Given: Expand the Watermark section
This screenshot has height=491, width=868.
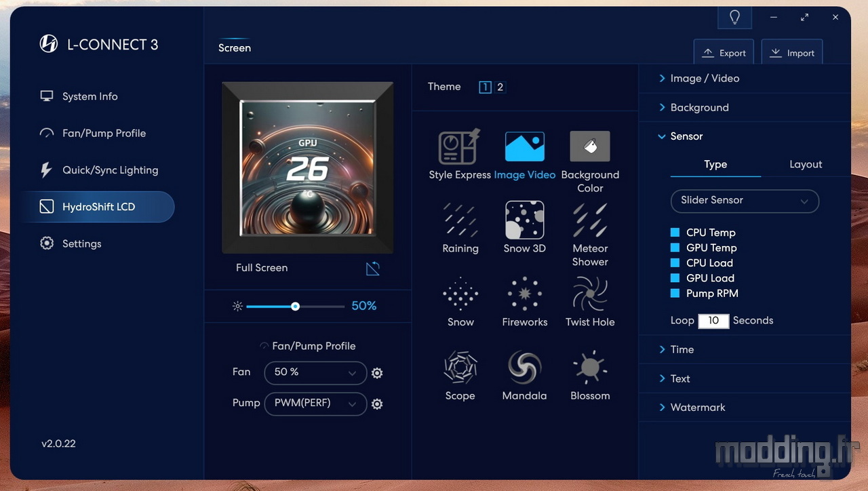Looking at the screenshot, I should pyautogui.click(x=745, y=408).
